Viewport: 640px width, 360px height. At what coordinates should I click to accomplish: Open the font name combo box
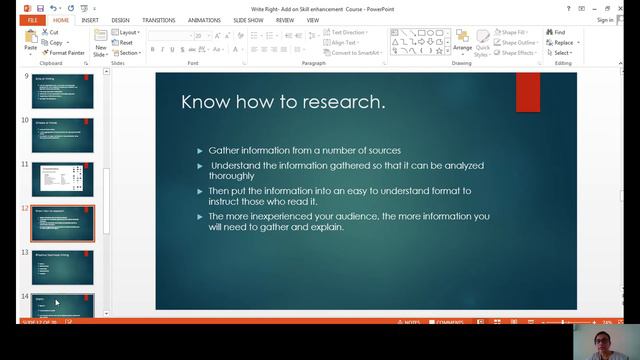point(171,36)
